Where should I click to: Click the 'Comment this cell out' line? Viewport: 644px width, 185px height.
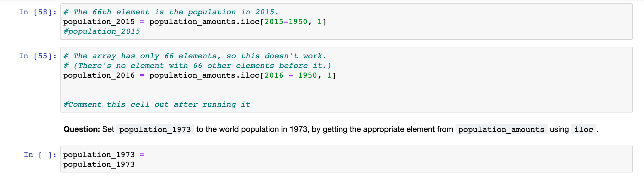coord(157,104)
